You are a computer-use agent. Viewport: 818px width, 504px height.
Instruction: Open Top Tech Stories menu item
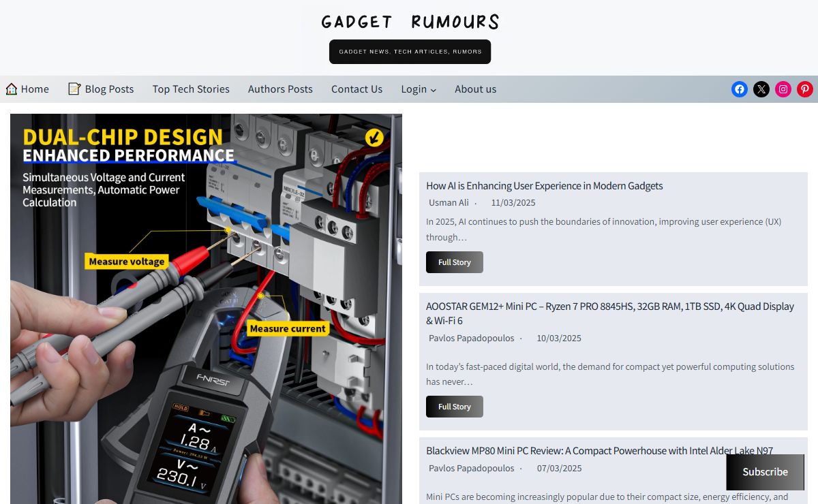[x=191, y=89]
